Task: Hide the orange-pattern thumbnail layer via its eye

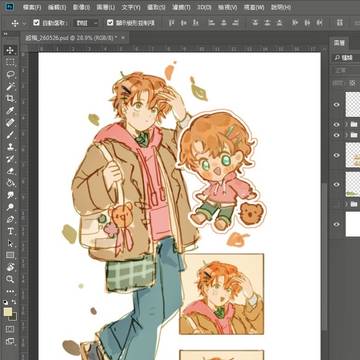Action: point(337,155)
